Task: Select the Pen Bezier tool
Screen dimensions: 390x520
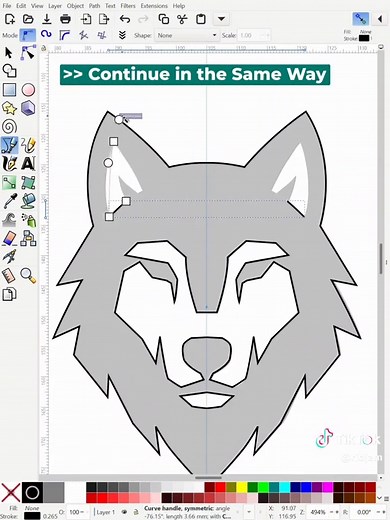Action: pos(9,145)
